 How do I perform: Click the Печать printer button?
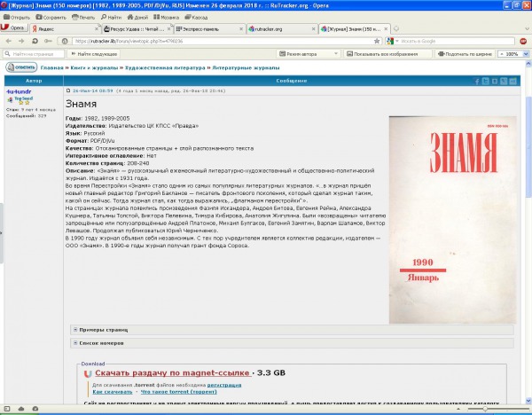point(83,18)
